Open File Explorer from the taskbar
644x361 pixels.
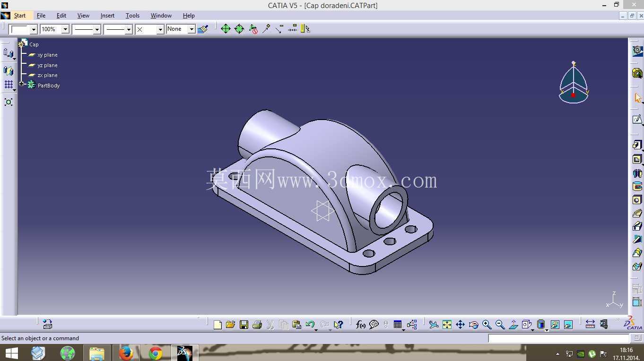[97, 353]
